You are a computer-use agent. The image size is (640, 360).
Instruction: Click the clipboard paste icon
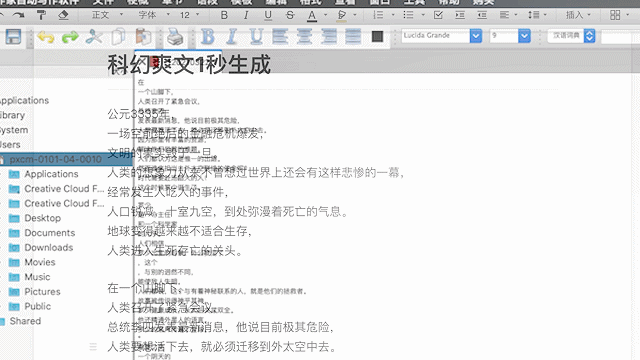143,37
